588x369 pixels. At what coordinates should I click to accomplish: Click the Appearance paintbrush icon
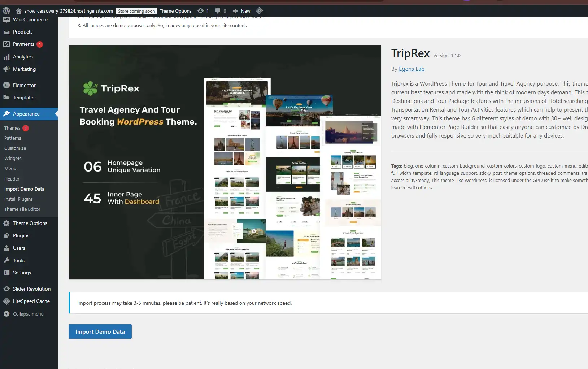6,114
